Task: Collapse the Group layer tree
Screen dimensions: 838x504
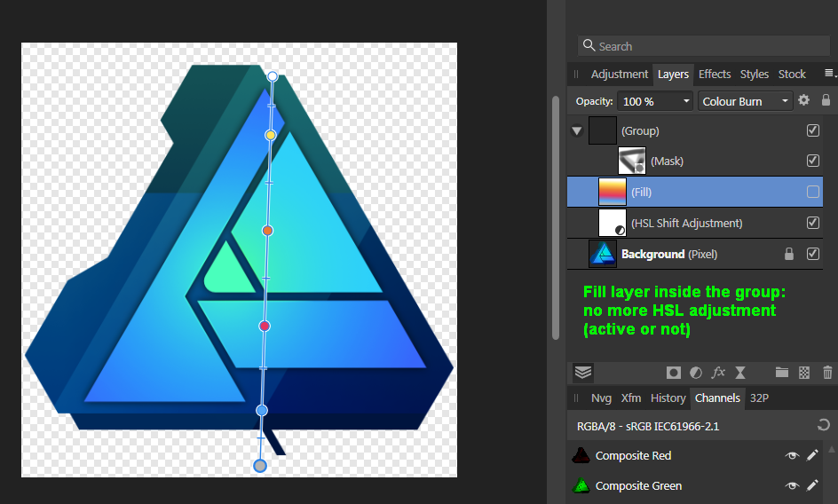Action: 577,131
